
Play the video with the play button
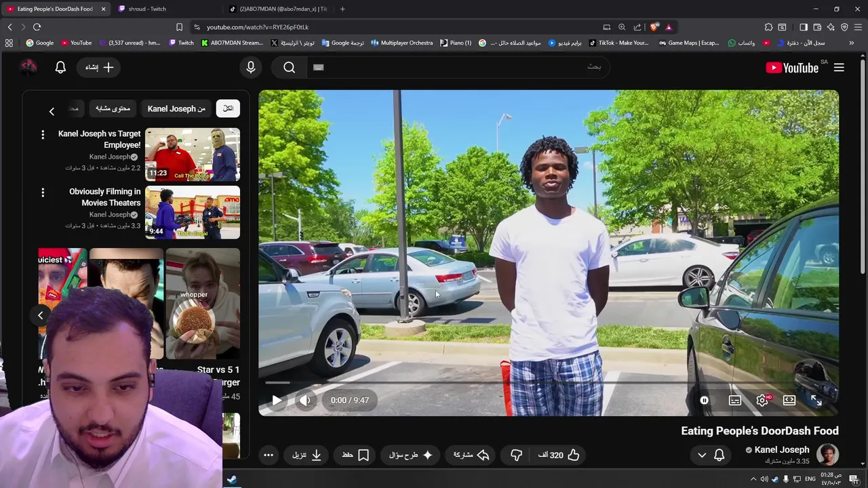click(277, 401)
